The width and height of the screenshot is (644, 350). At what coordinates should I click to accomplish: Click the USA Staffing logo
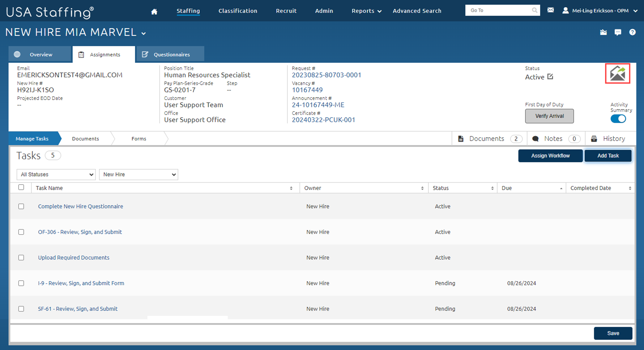point(50,12)
